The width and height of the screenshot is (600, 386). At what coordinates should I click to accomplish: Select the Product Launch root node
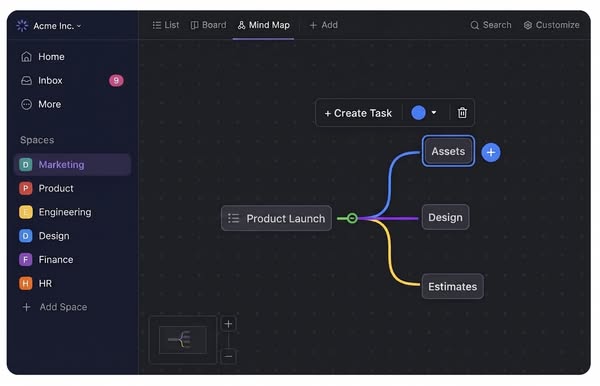[276, 218]
